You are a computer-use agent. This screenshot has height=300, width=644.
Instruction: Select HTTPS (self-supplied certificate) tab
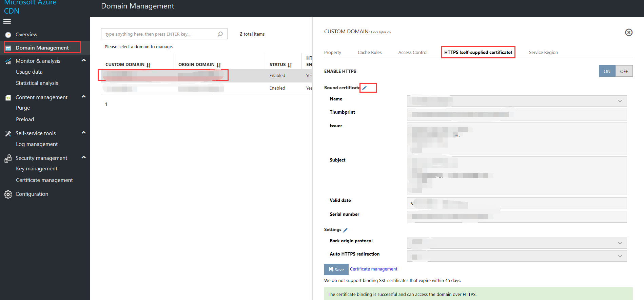point(478,52)
